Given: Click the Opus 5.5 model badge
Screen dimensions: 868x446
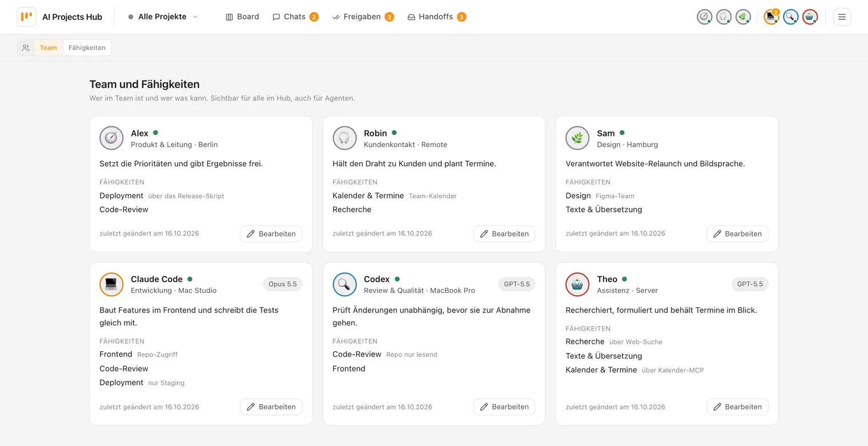Looking at the screenshot, I should click(x=283, y=284).
